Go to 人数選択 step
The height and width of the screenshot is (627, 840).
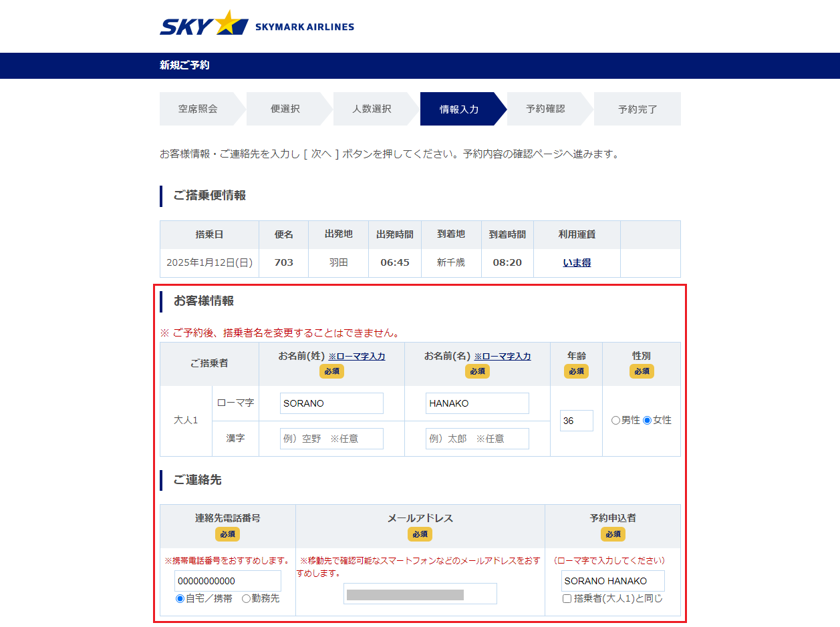pyautogui.click(x=372, y=109)
